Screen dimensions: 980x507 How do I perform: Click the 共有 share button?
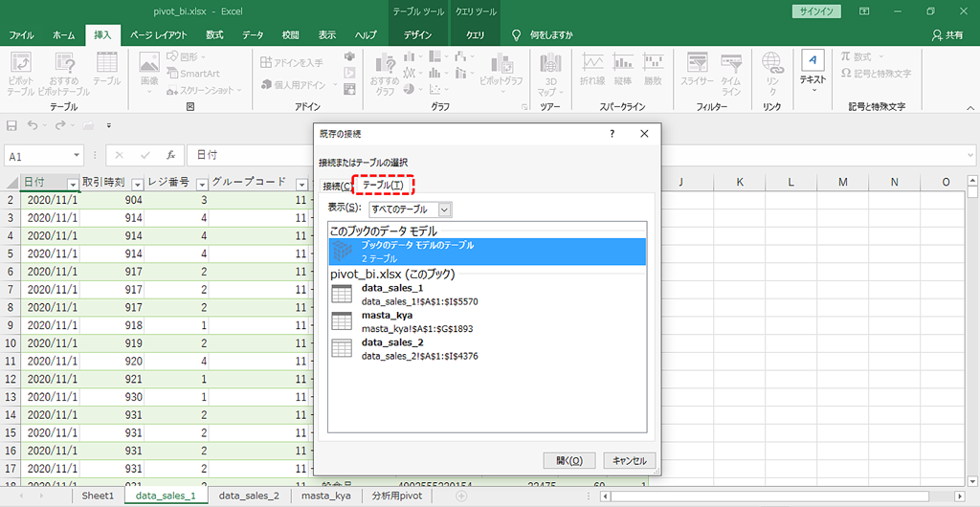[x=947, y=35]
